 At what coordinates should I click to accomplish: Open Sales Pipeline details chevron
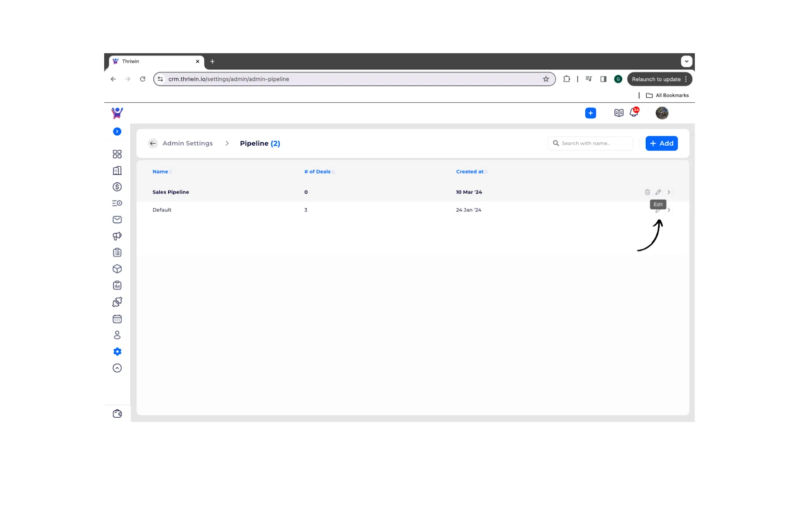click(669, 192)
